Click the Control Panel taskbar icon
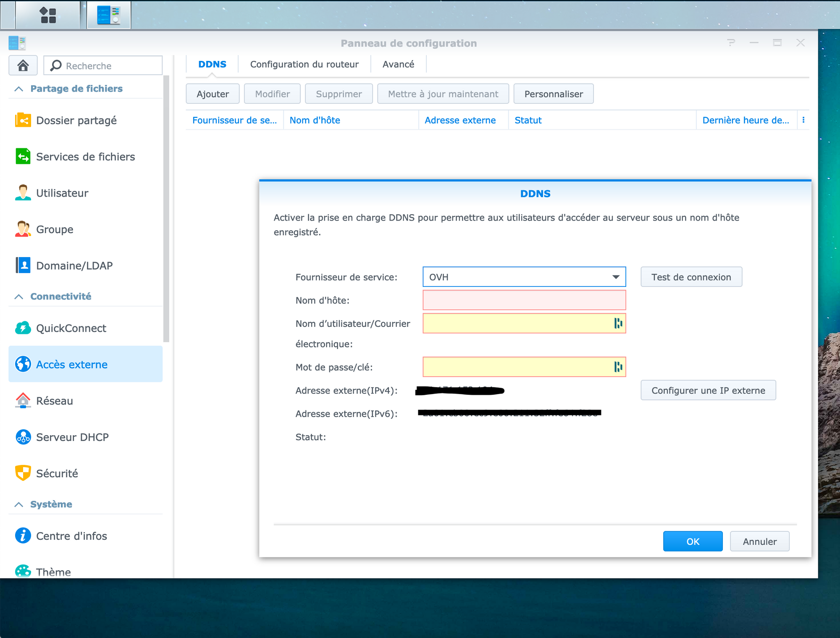 click(109, 15)
